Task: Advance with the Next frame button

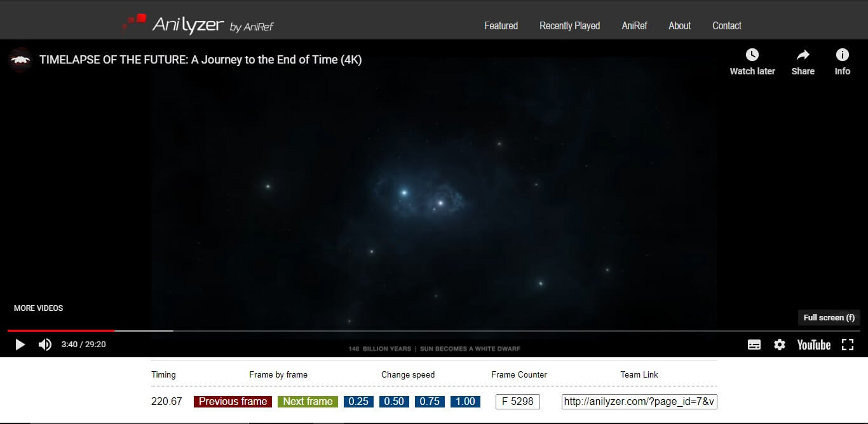Action: tap(308, 401)
